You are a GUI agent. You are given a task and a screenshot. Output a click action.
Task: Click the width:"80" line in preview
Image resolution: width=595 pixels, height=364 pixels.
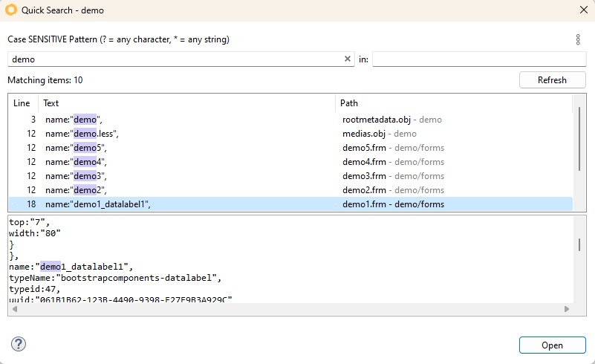click(34, 233)
